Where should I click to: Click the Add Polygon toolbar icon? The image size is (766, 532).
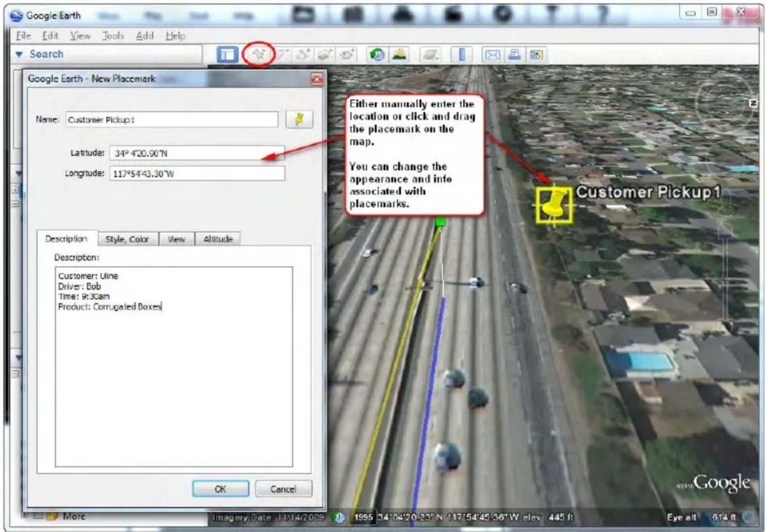point(282,54)
